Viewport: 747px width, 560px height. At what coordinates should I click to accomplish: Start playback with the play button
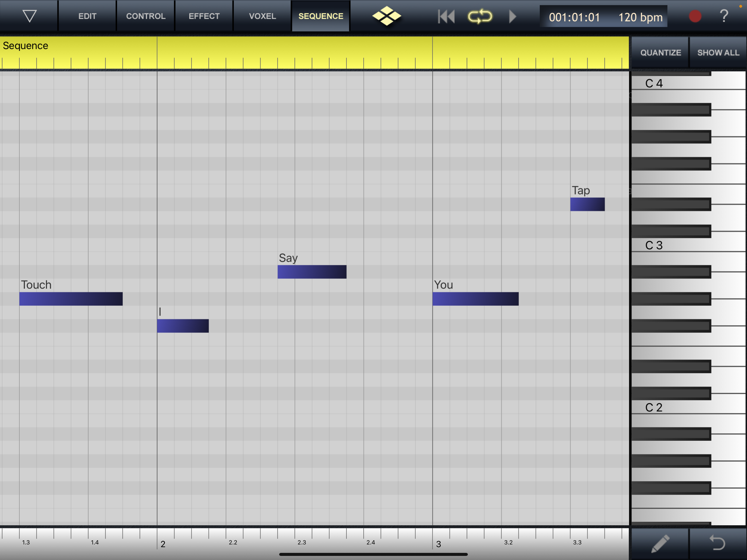click(512, 16)
